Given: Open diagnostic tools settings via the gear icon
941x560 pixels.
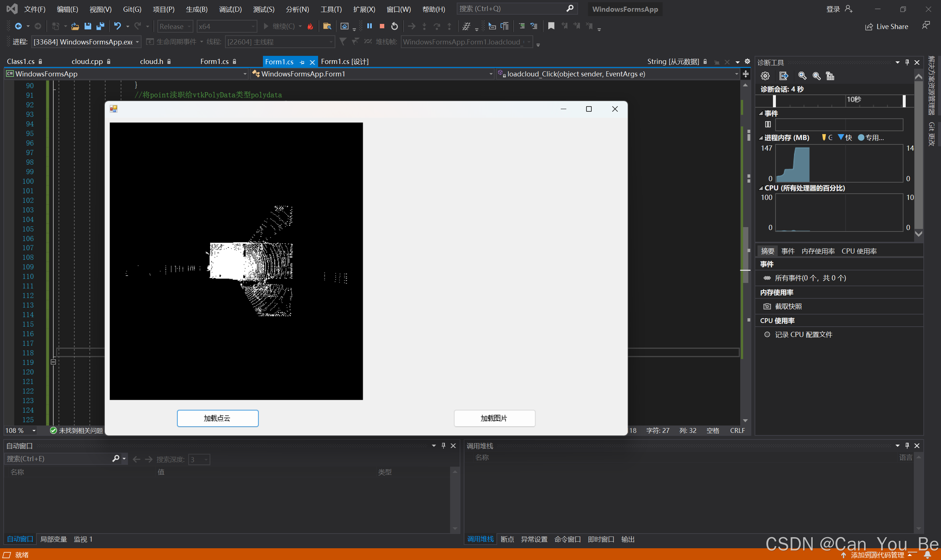Looking at the screenshot, I should point(765,76).
